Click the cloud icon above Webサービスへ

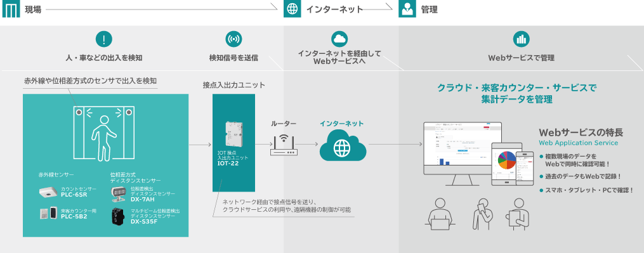[339, 39]
